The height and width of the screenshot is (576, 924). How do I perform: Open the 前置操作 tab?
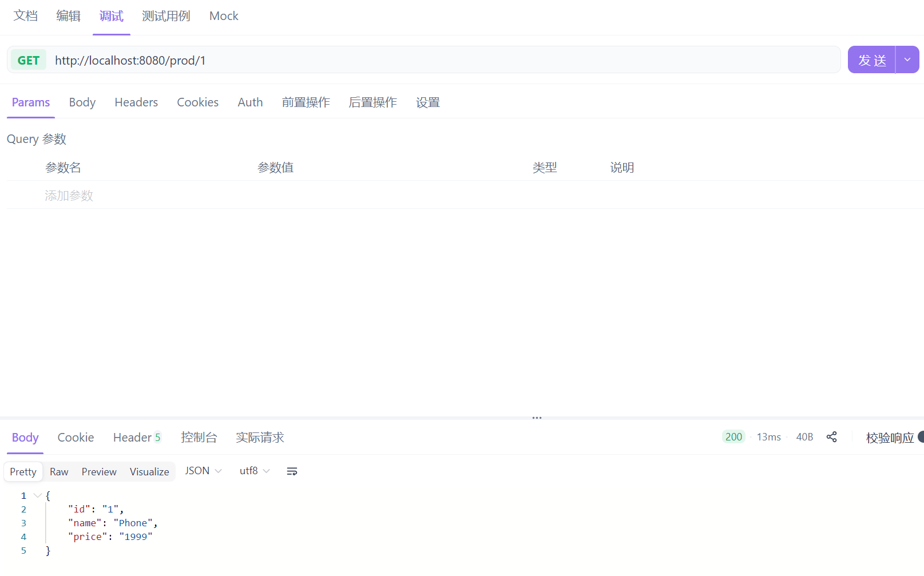(x=306, y=102)
